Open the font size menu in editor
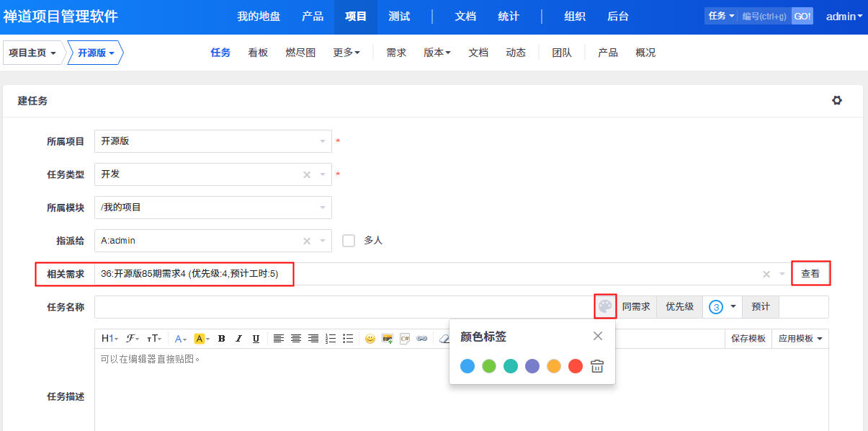The image size is (868, 431). point(154,338)
